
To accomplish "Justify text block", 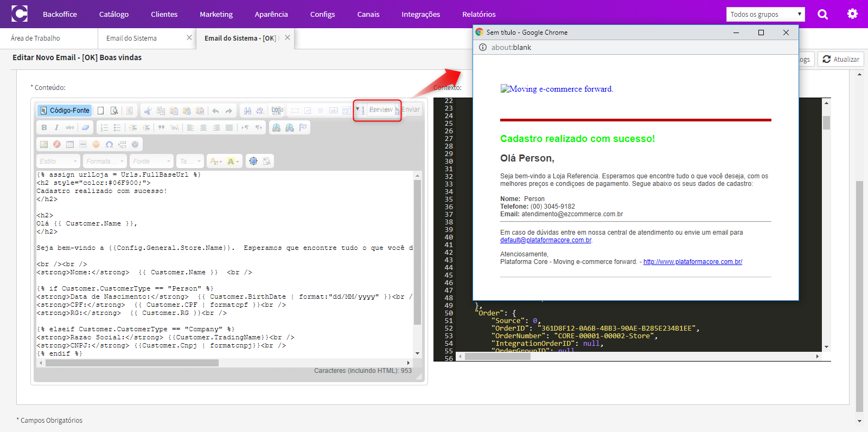I will pos(229,127).
